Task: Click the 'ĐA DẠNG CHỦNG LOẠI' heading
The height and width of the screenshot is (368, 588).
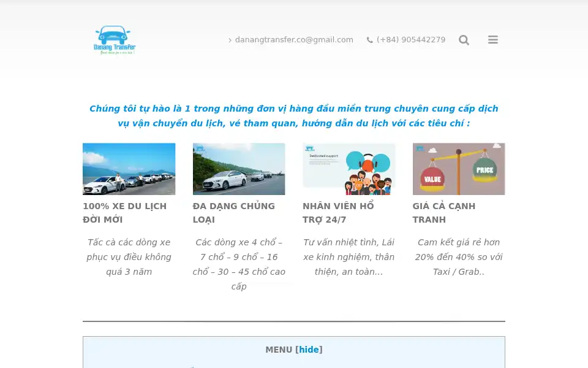Action: pyautogui.click(x=233, y=213)
